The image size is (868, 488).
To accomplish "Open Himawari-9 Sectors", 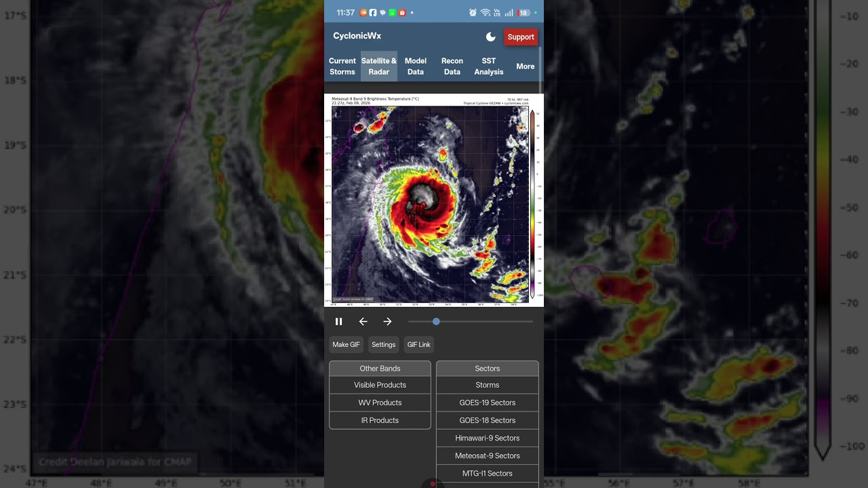I will (488, 438).
